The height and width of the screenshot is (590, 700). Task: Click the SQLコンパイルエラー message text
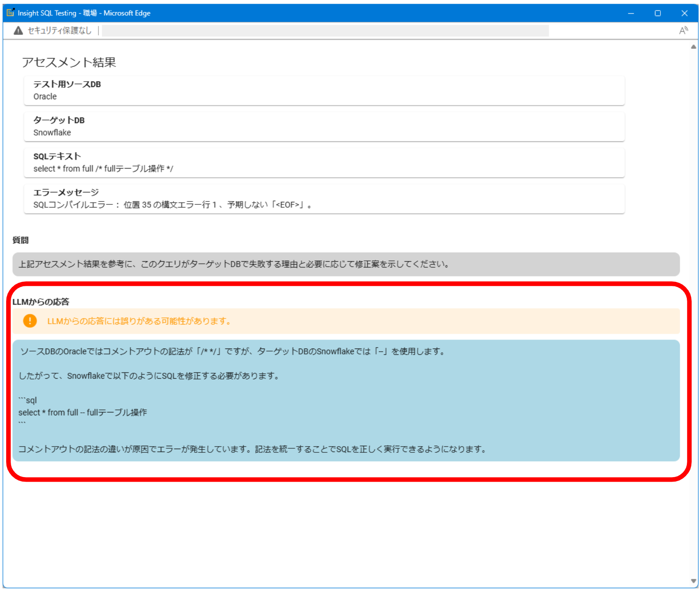point(173,205)
